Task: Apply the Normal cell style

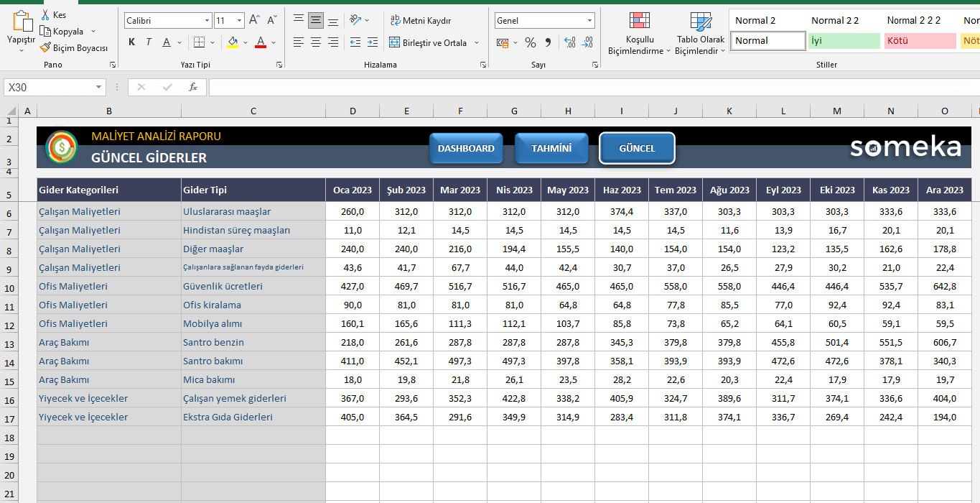Action: pos(768,41)
